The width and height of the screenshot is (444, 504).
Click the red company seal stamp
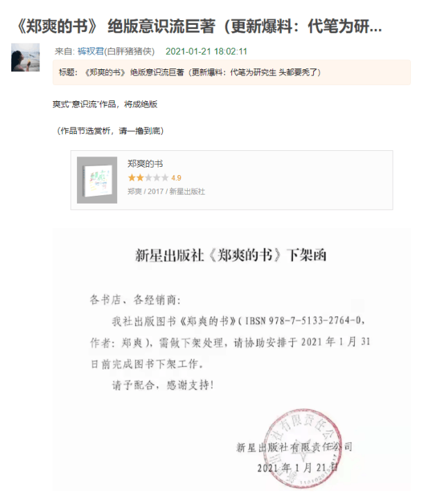[302, 448]
